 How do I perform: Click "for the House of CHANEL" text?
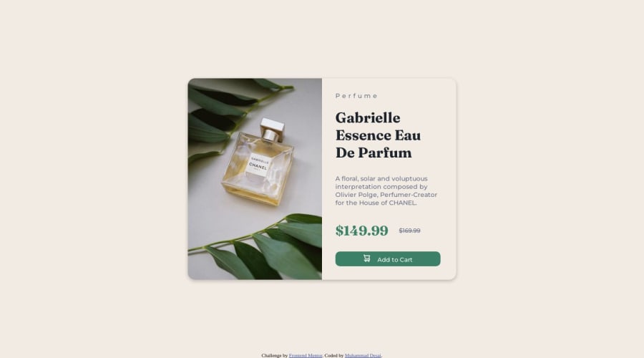pos(376,203)
